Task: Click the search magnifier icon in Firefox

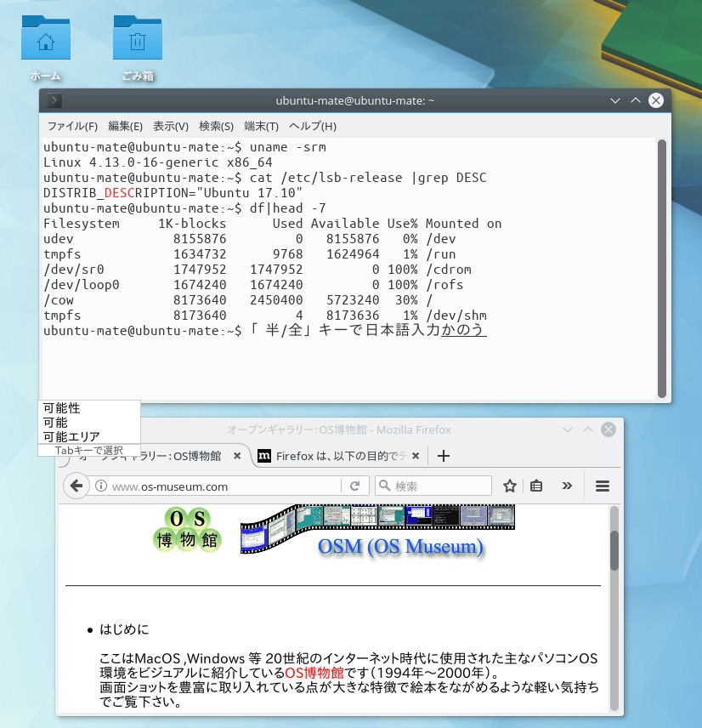Action: (384, 486)
